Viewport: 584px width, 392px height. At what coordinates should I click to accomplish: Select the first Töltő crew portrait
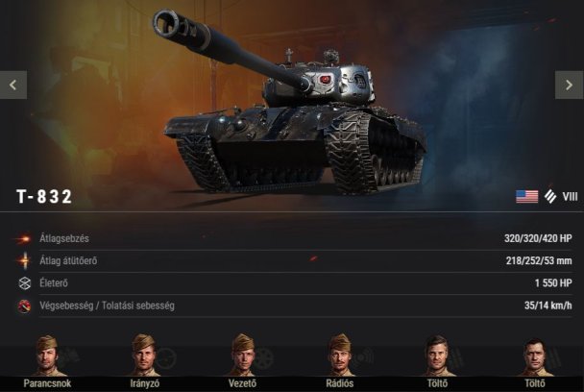[x=437, y=355]
